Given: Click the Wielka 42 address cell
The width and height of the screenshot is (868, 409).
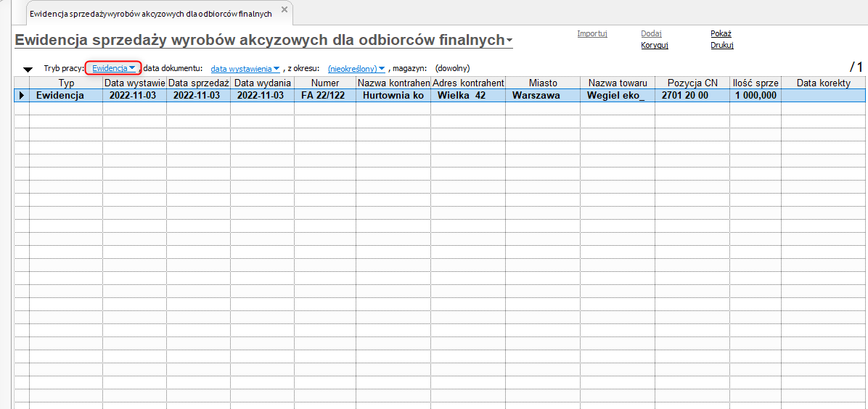Looking at the screenshot, I should tap(468, 95).
